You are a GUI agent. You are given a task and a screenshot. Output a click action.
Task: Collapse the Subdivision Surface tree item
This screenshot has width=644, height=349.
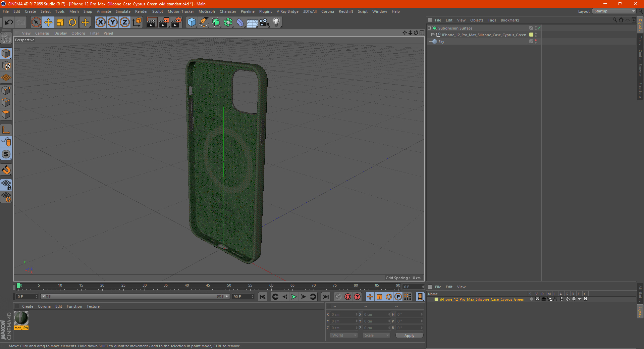click(429, 28)
